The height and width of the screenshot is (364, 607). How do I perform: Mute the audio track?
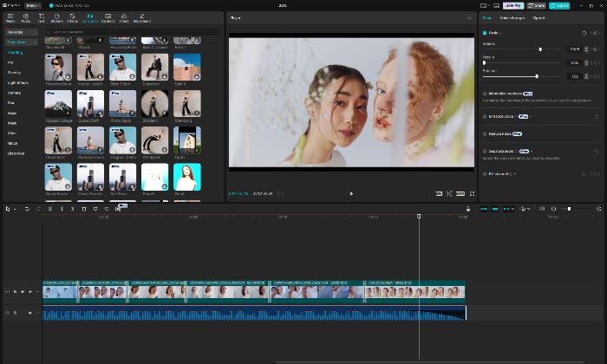pos(29,313)
